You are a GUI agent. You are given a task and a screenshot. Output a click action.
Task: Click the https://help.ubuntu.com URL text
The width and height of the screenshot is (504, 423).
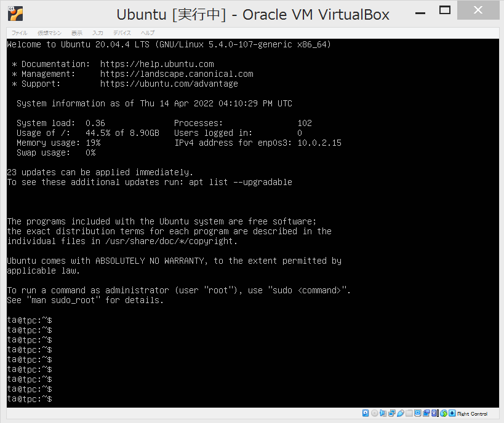pos(157,64)
